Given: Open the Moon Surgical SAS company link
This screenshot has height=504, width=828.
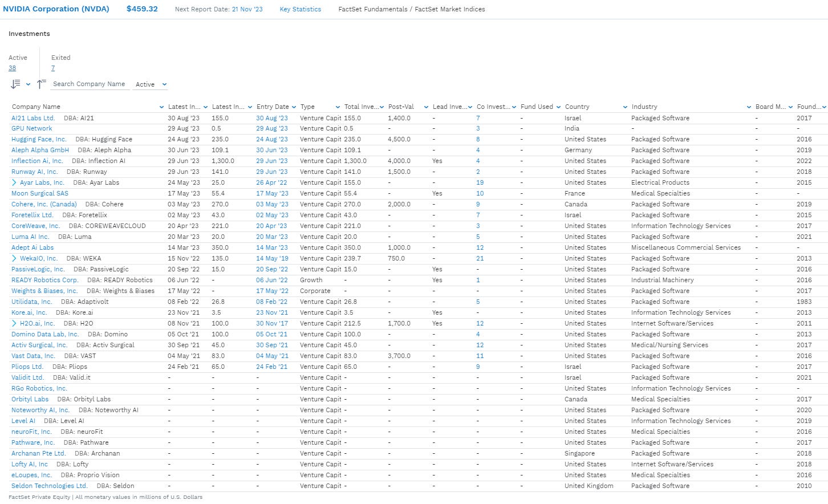Looking at the screenshot, I should (40, 193).
